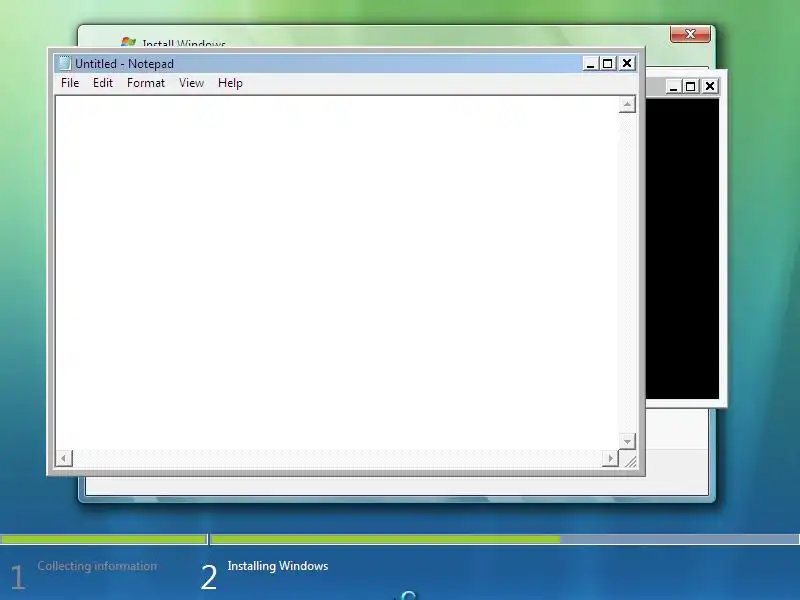Click the Untitled - Notepad title text

(x=124, y=64)
